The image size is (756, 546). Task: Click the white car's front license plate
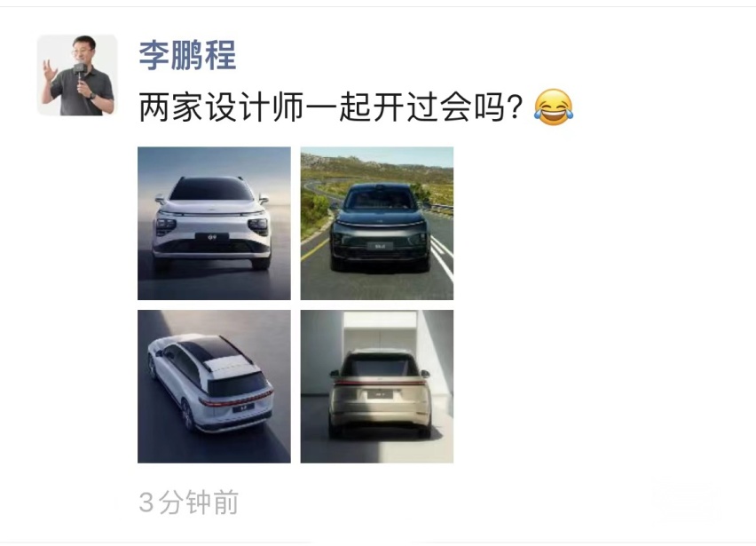[x=212, y=237]
